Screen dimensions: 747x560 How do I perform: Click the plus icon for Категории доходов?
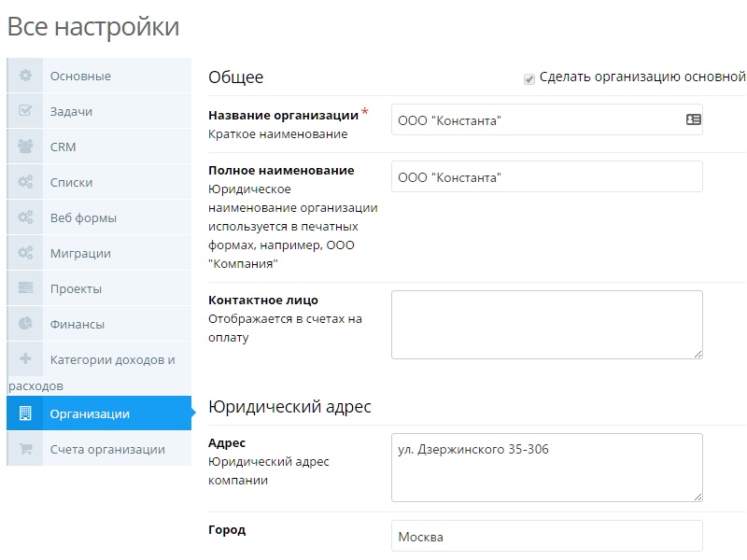tap(26, 359)
